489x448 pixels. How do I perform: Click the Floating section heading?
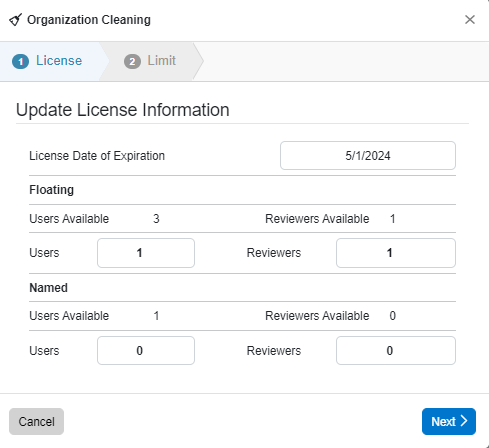click(x=51, y=190)
